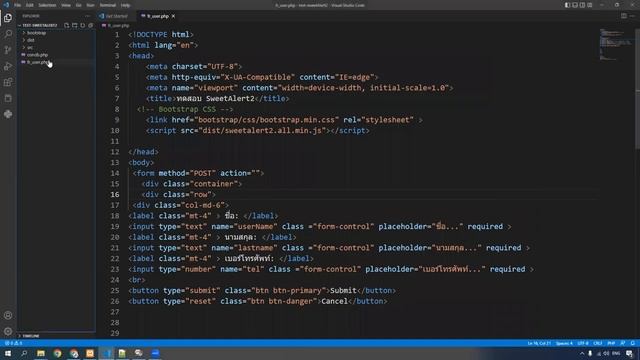The width and height of the screenshot is (640, 360).
Task: Click the CRLF line ending indicator
Action: [598, 343]
